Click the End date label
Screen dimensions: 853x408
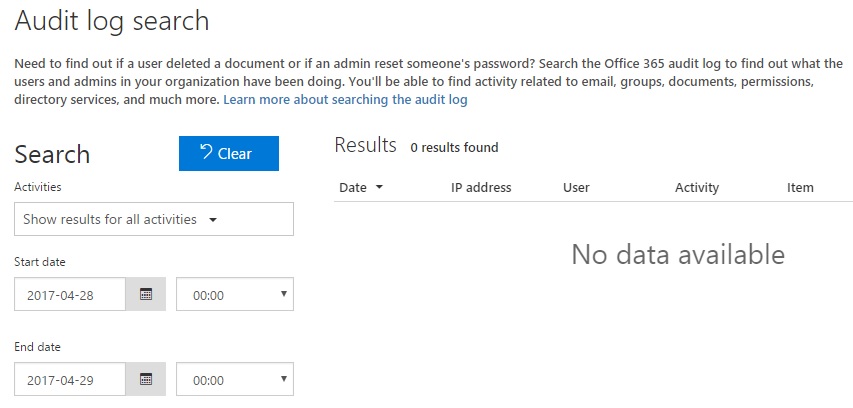[38, 347]
